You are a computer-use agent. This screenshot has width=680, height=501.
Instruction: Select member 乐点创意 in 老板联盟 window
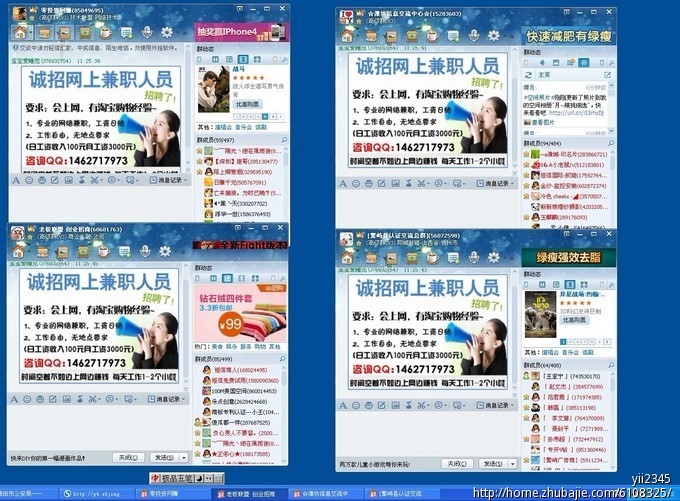239,402
